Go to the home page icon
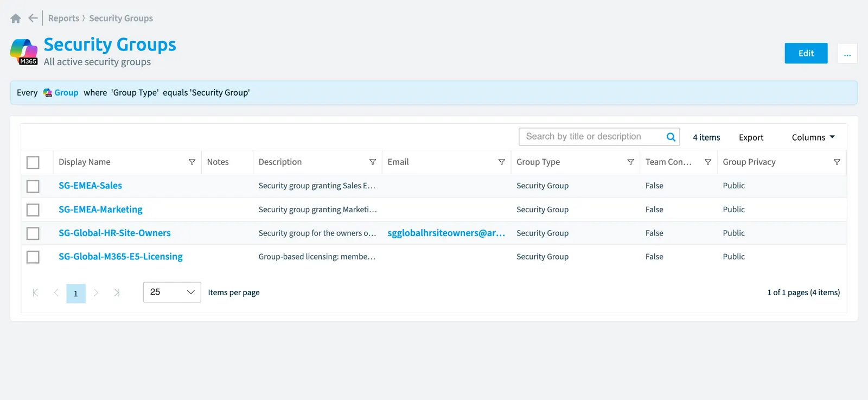 click(x=16, y=18)
